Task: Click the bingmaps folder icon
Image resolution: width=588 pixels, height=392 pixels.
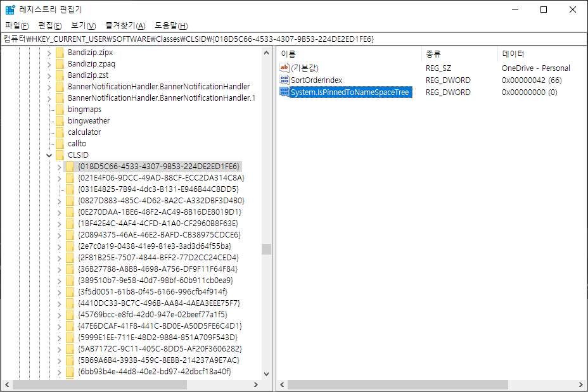Action: tap(60, 110)
